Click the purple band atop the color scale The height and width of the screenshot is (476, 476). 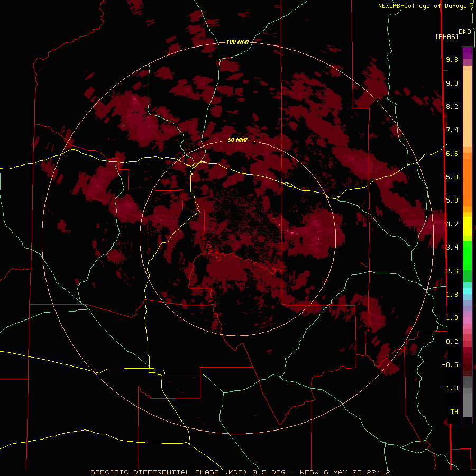pyautogui.click(x=467, y=53)
